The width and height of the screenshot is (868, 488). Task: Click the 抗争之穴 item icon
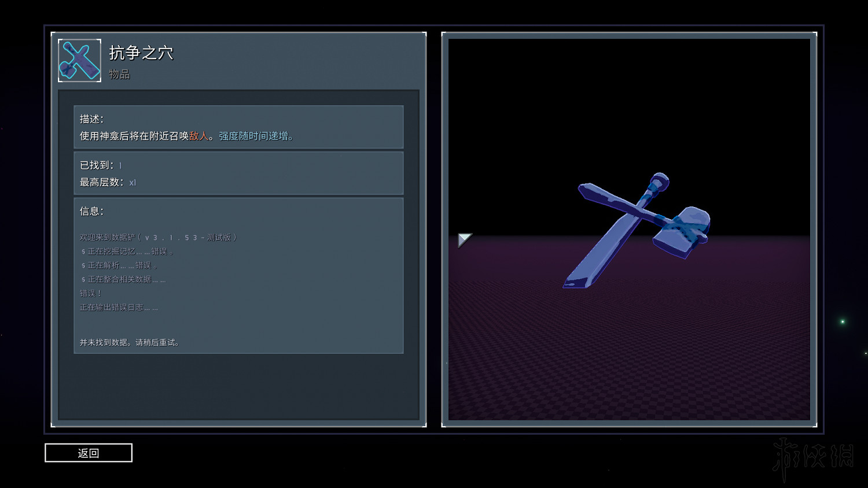(80, 61)
